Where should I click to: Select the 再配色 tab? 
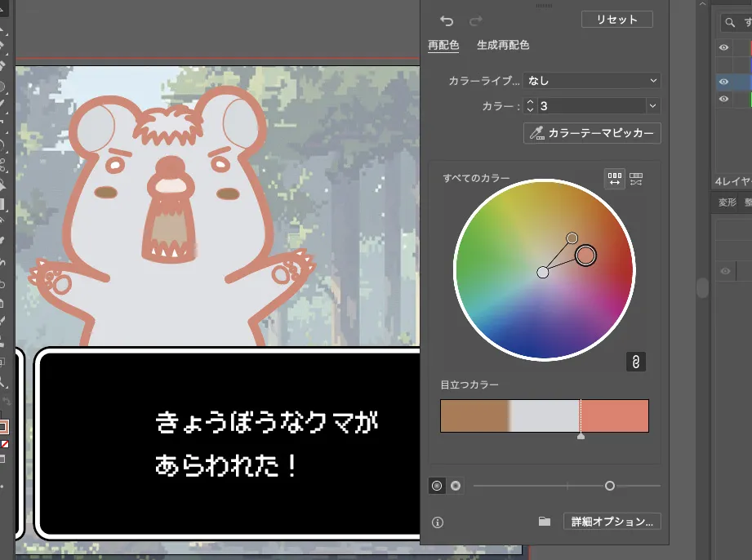[x=443, y=46]
